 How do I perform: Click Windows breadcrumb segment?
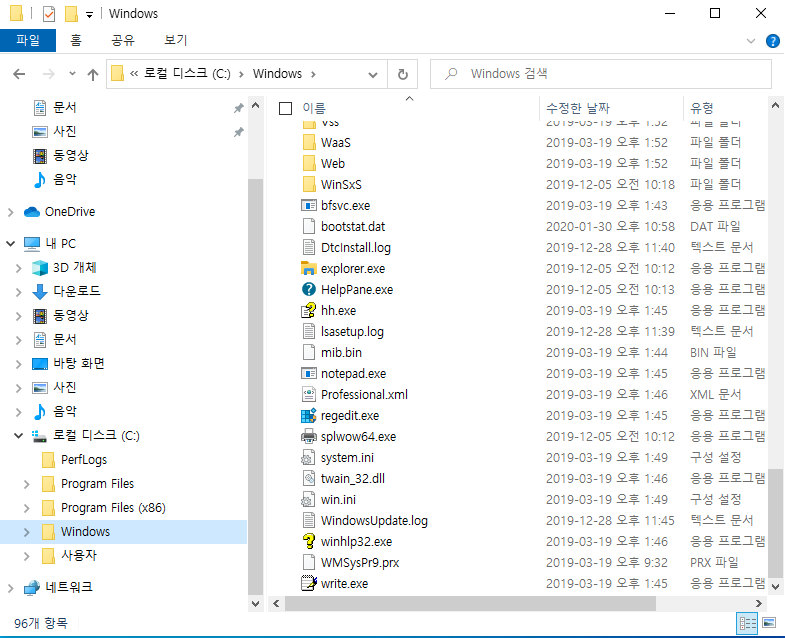(x=277, y=74)
